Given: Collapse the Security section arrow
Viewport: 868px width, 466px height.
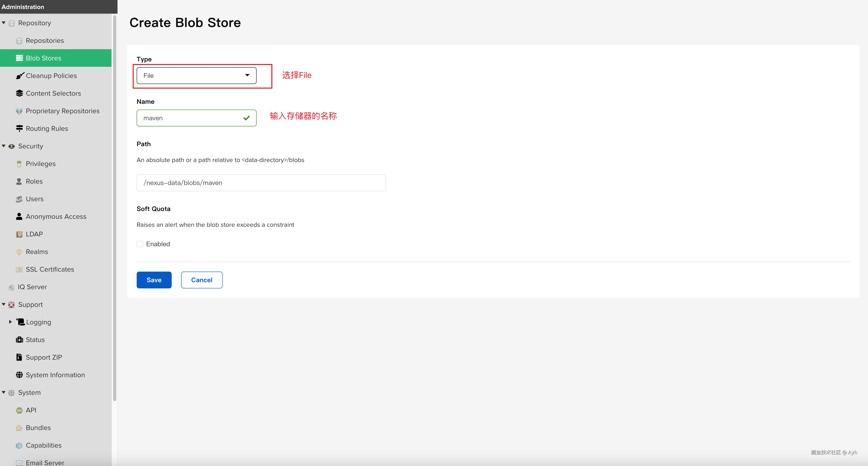Looking at the screenshot, I should 4,146.
